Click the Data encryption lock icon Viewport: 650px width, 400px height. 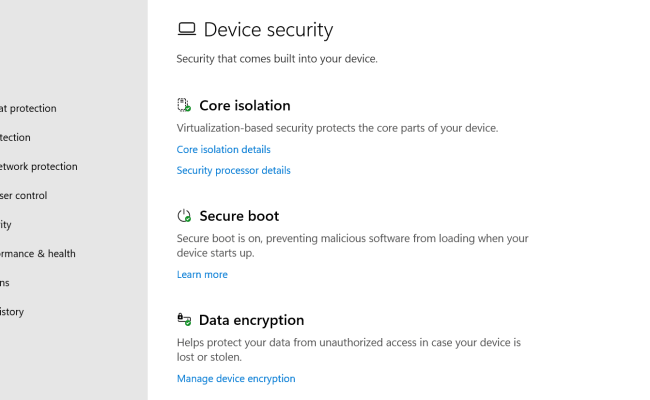(x=184, y=320)
